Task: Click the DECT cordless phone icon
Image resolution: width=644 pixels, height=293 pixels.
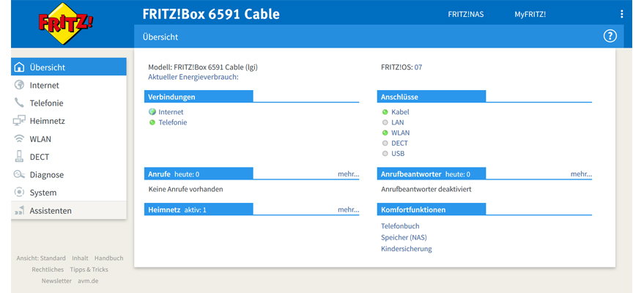Action: point(20,157)
